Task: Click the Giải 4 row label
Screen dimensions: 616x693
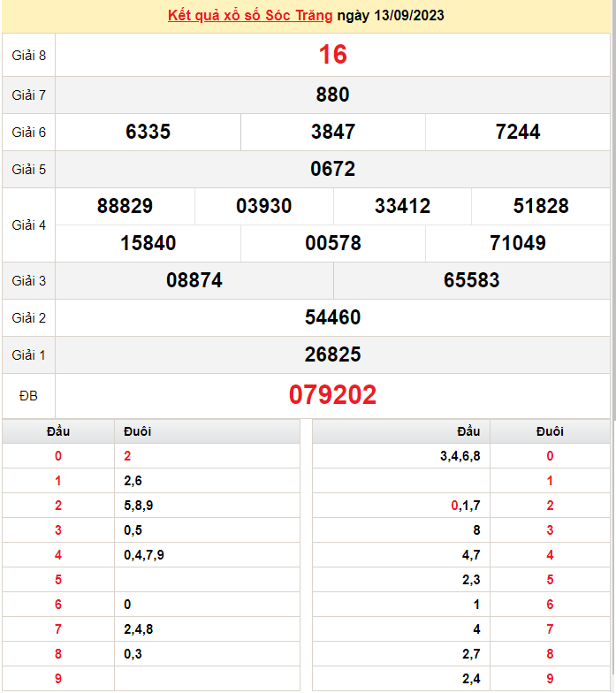Action: pos(29,225)
